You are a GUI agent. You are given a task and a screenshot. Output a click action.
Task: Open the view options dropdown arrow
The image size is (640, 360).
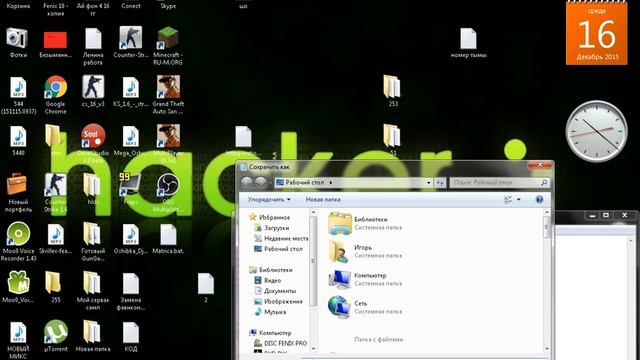point(519,199)
